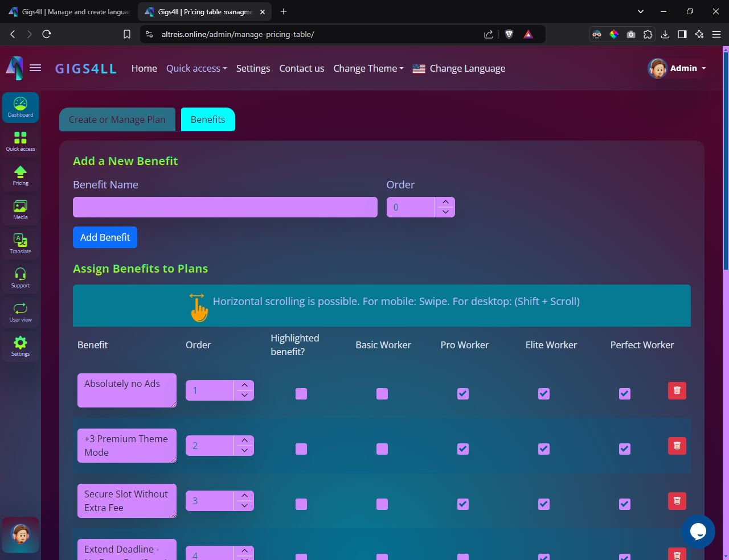This screenshot has width=729, height=560.
Task: Open the Dashboard sidebar icon
Action: (x=21, y=107)
